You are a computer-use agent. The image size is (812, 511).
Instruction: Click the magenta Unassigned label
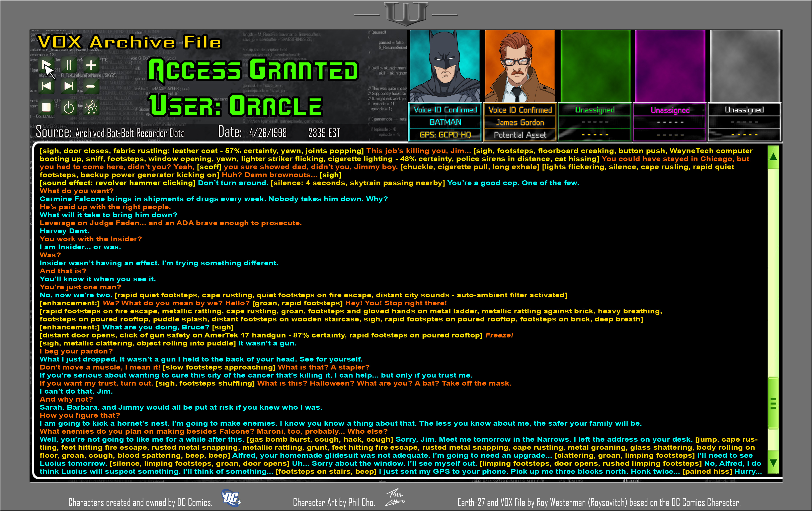click(x=670, y=110)
